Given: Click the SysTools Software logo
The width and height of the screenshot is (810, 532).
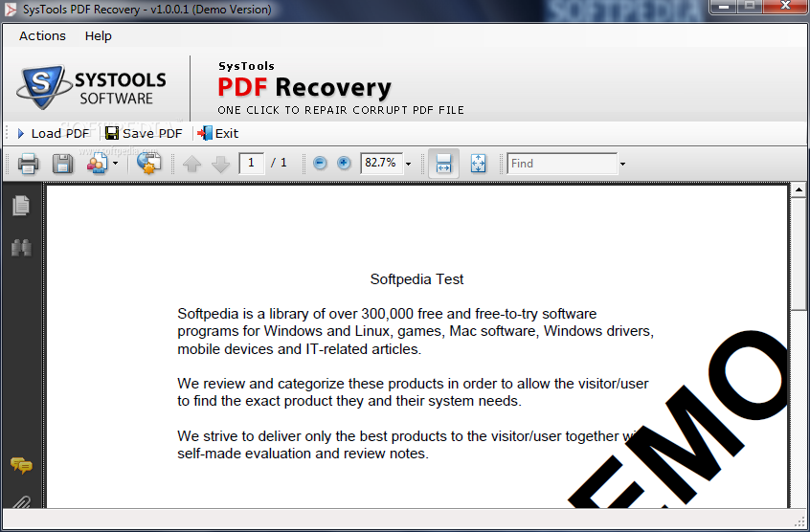Looking at the screenshot, I should pos(91,87).
